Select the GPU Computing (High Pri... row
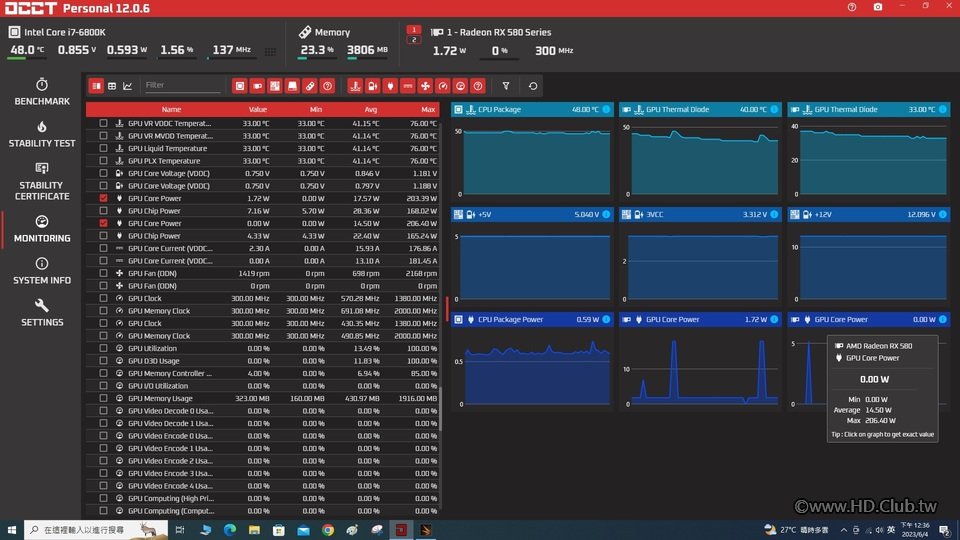Screen dimensions: 960x540 263,498
